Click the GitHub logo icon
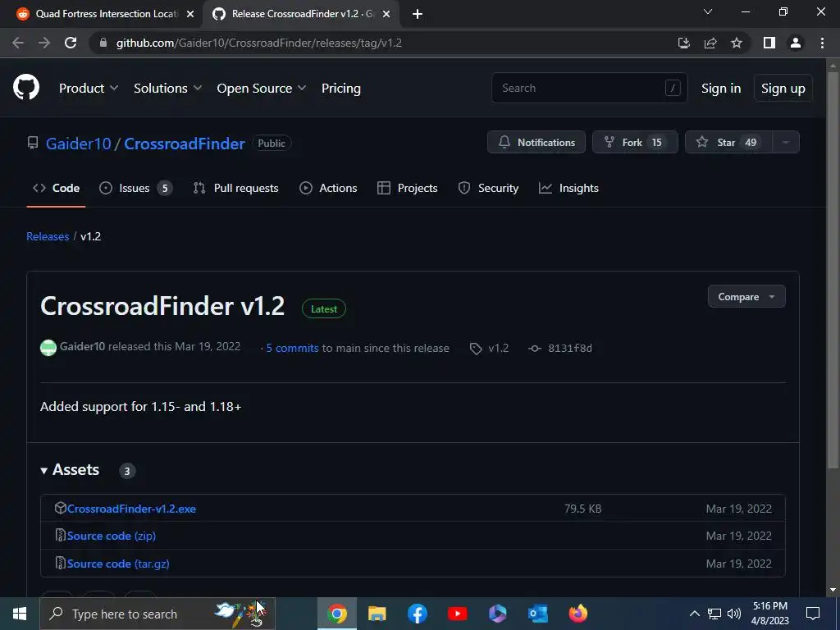This screenshot has height=630, width=840. [x=26, y=88]
